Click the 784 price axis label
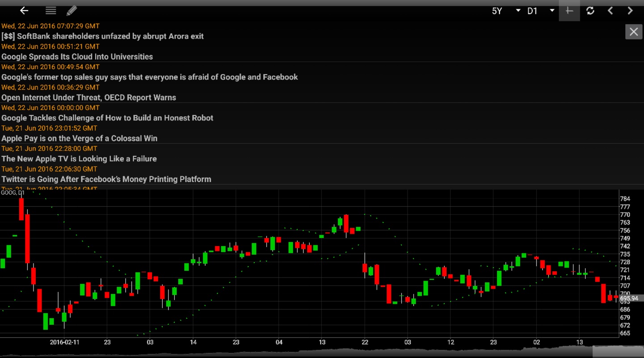 coord(625,199)
